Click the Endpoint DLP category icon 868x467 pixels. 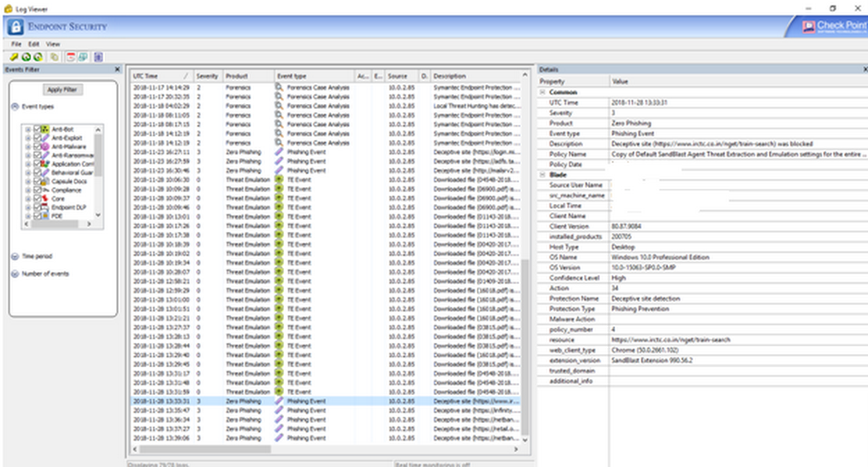pos(46,207)
